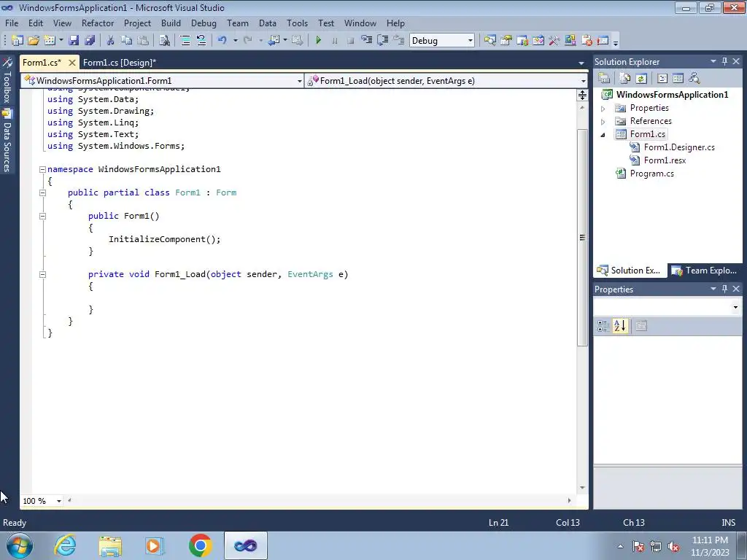747x560 pixels.
Task: Open the Tools menu
Action: coord(297,23)
